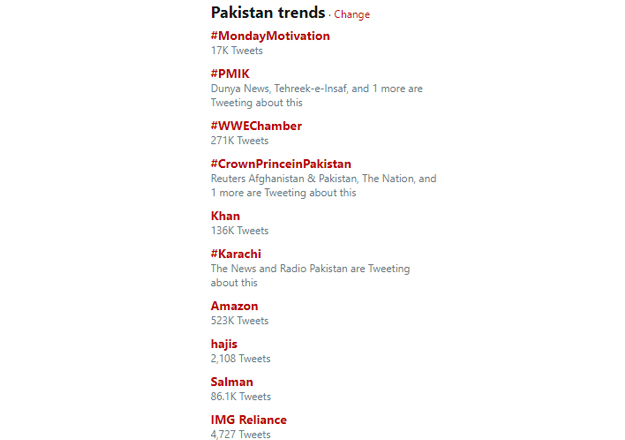Image resolution: width=625 pixels, height=440 pixels.
Task: Click the Change link beside Pakistan trends
Action: click(x=352, y=15)
